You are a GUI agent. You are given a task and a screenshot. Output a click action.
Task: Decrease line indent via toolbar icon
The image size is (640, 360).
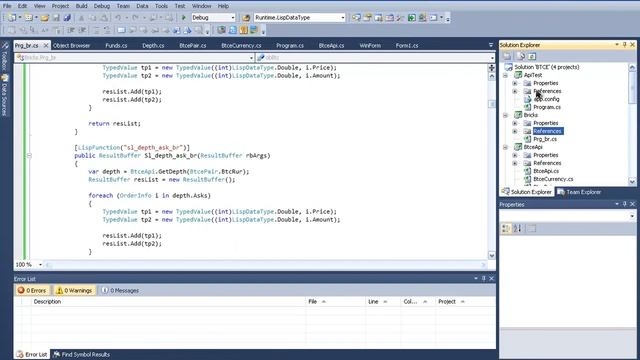pyautogui.click(x=71, y=30)
